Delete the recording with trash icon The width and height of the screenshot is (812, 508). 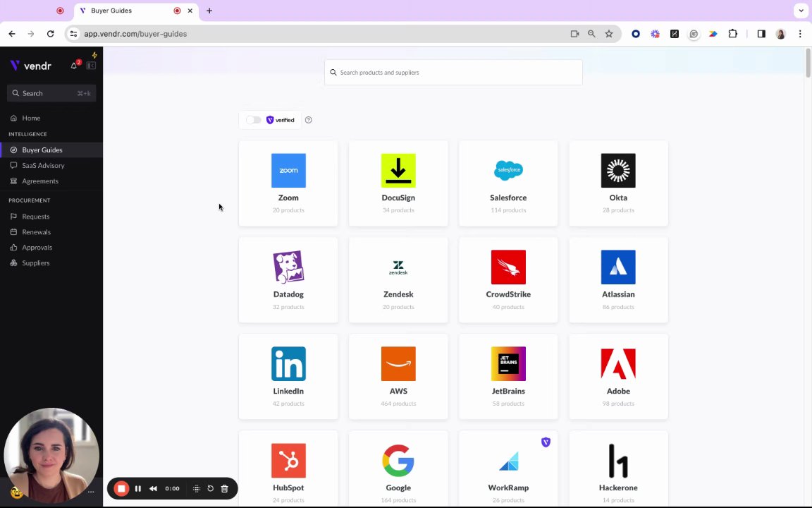224,488
